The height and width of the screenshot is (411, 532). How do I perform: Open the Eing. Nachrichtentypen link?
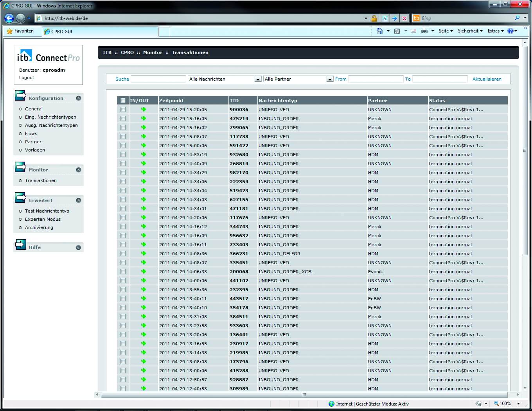pos(50,117)
